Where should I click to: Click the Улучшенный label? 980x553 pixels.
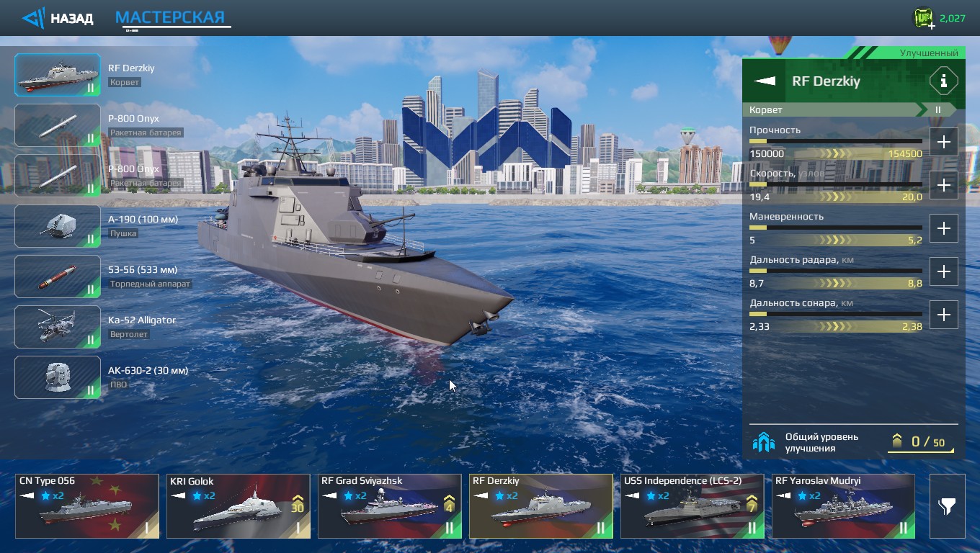929,53
